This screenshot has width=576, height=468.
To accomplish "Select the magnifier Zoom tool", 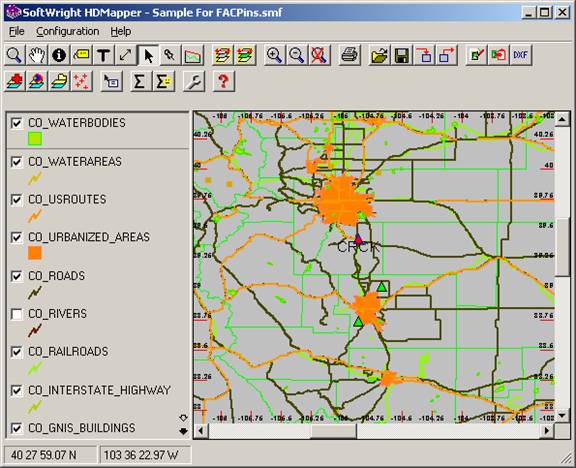I will pos(15,55).
